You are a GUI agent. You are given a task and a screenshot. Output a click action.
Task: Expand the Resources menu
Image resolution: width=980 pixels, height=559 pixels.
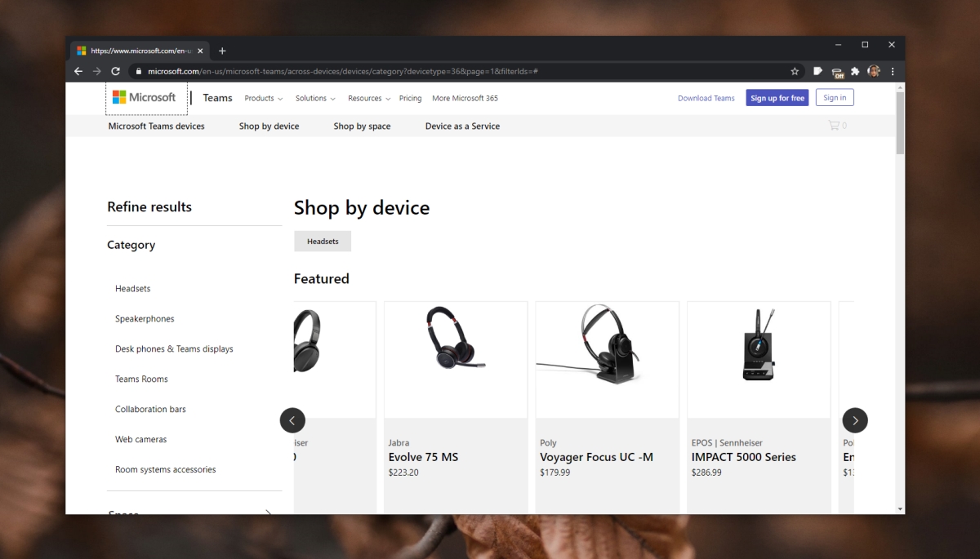point(369,99)
